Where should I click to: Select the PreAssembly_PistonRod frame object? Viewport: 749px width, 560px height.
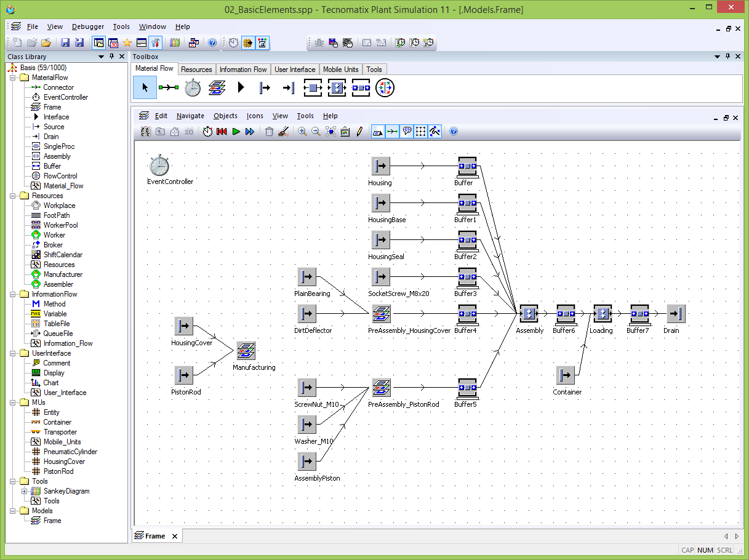click(x=380, y=388)
